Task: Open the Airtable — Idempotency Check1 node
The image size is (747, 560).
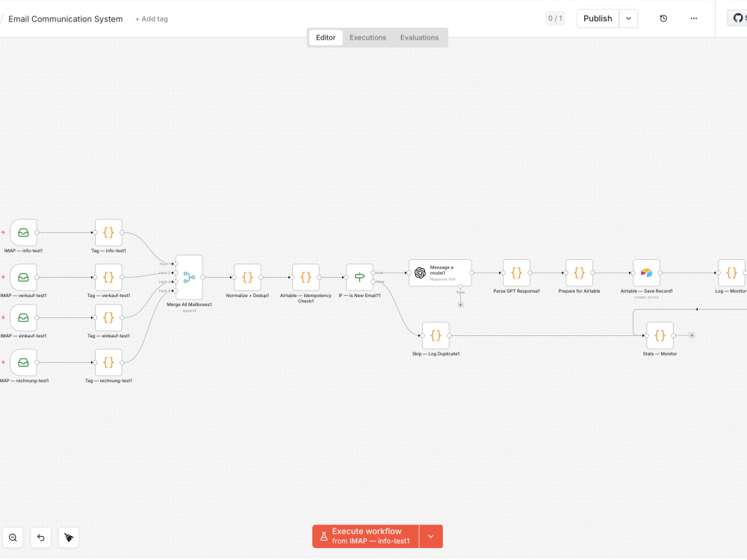Action: click(x=306, y=277)
